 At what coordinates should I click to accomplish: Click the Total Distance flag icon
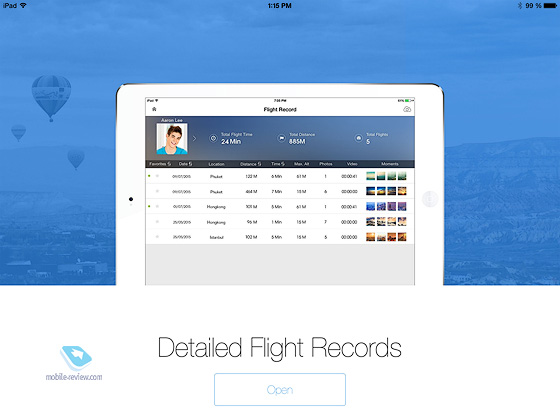coord(281,138)
